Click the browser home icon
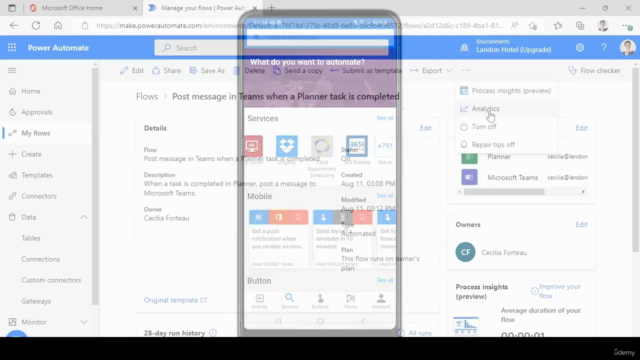Screen dimensions: 640x360 click(58, 25)
